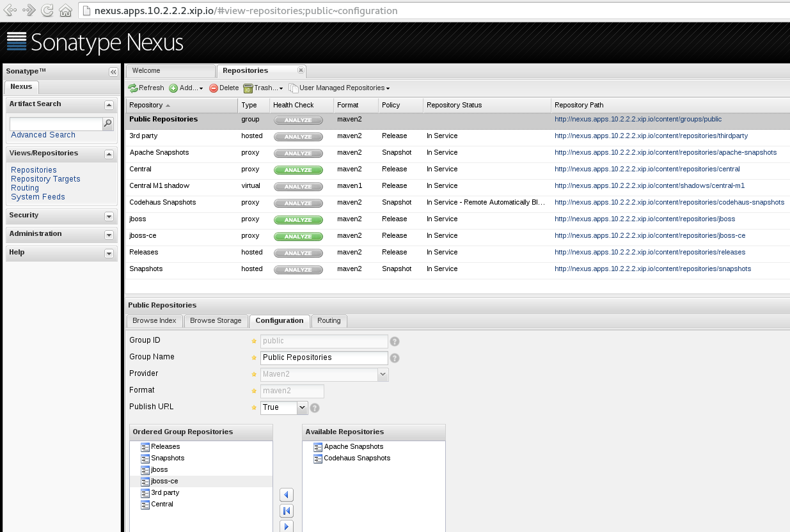Image resolution: width=790 pixels, height=532 pixels.
Task: Switch to the Routing tab
Action: 329,321
